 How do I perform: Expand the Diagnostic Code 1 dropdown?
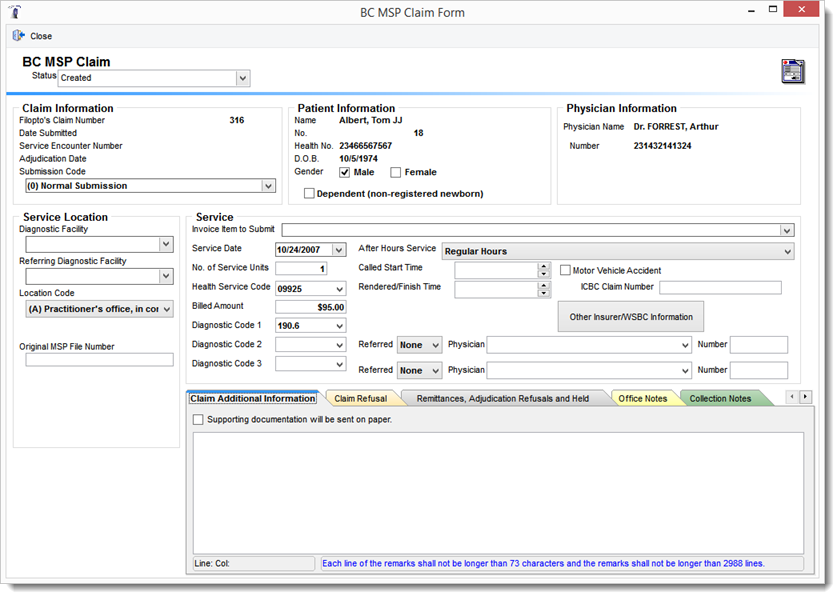point(340,326)
